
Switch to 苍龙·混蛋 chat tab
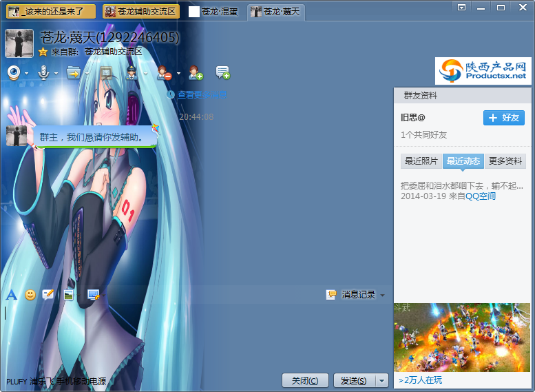(213, 12)
